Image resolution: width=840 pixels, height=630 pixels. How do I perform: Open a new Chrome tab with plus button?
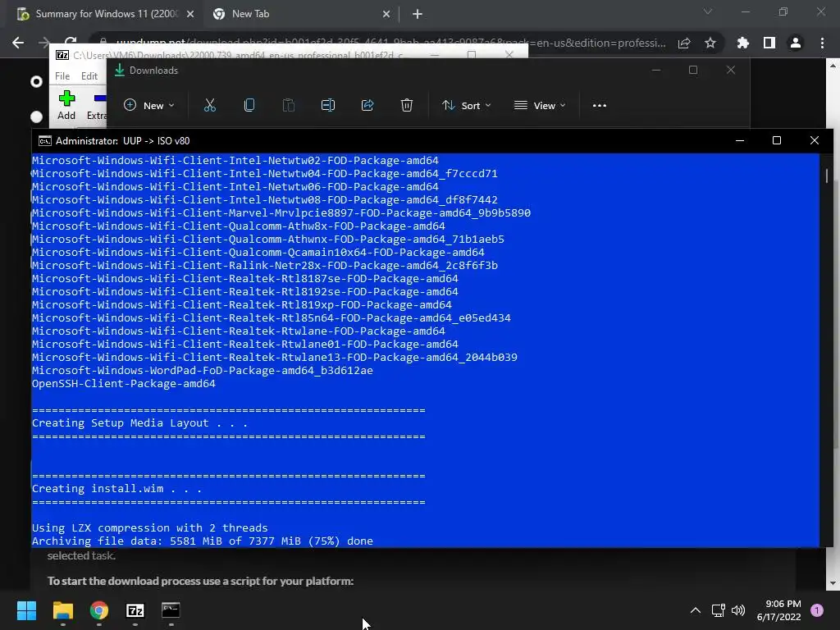(x=418, y=14)
